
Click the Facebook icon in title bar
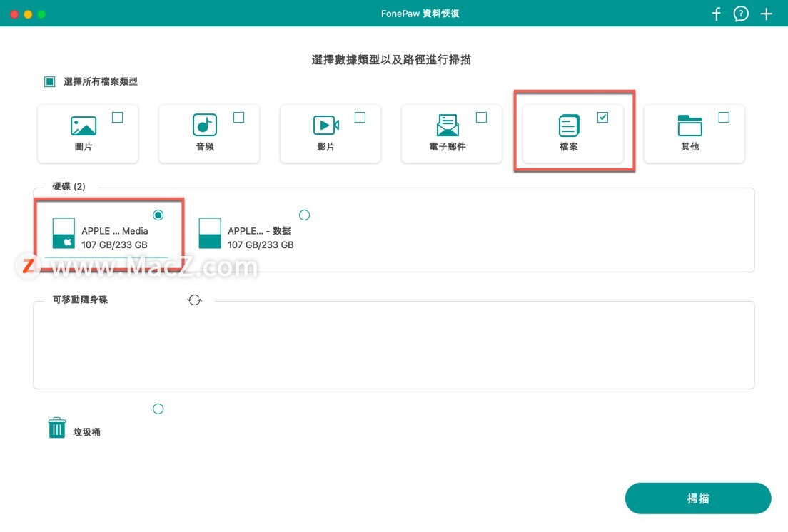(717, 14)
